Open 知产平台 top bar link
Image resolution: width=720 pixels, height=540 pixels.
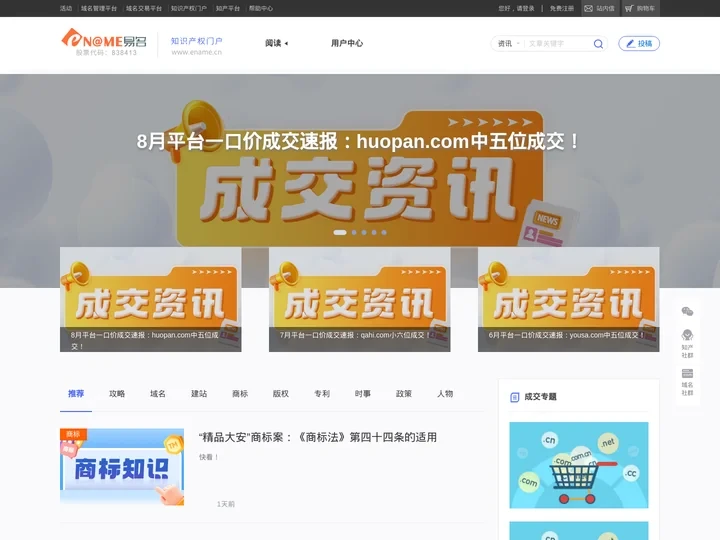click(x=228, y=8)
